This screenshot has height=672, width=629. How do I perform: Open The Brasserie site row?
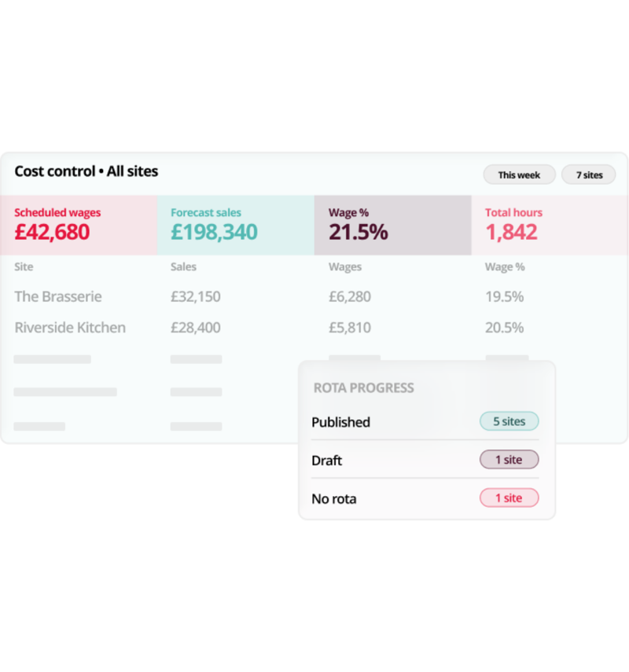click(x=314, y=296)
